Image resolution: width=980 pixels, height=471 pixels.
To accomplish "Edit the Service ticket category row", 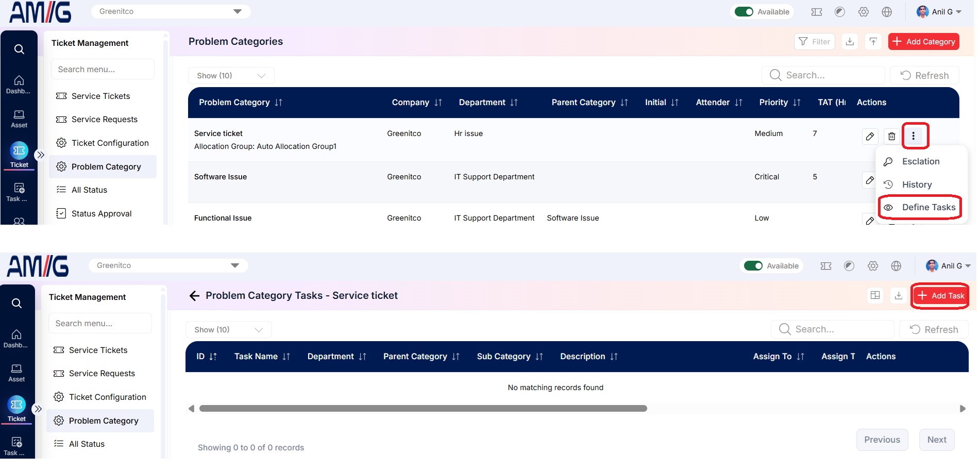I will pos(870,136).
